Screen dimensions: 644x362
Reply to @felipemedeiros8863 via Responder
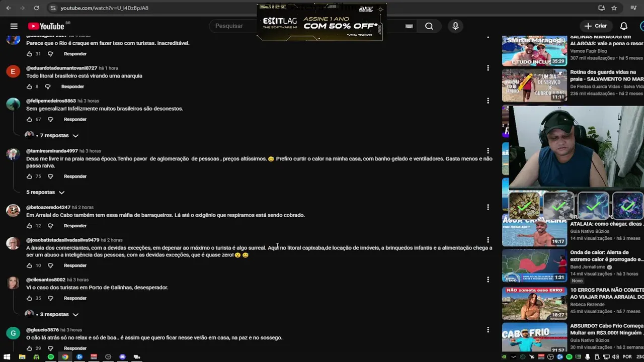[x=75, y=119]
